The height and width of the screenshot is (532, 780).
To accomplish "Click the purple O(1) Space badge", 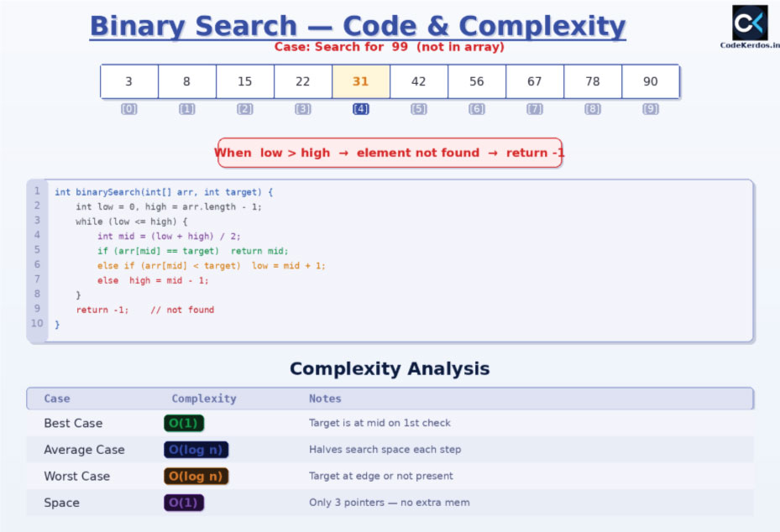I will tap(184, 503).
